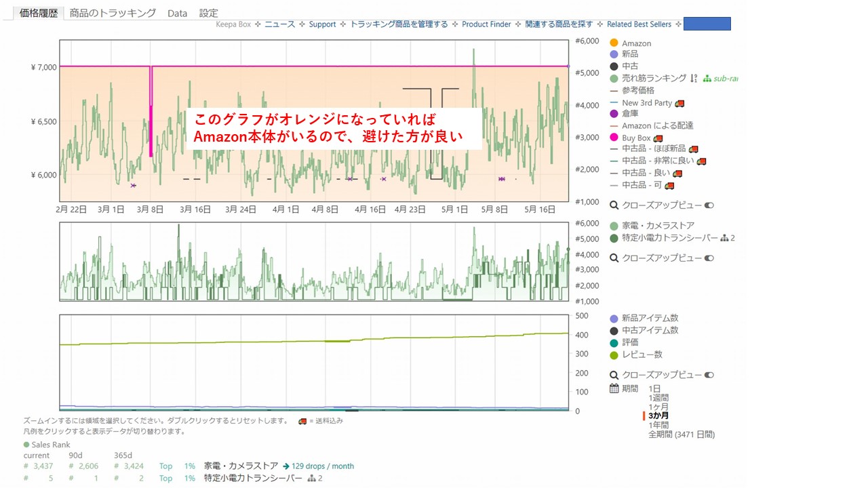Click the truck icon beside Buy Box
The height and width of the screenshot is (488, 868).
pyautogui.click(x=658, y=138)
